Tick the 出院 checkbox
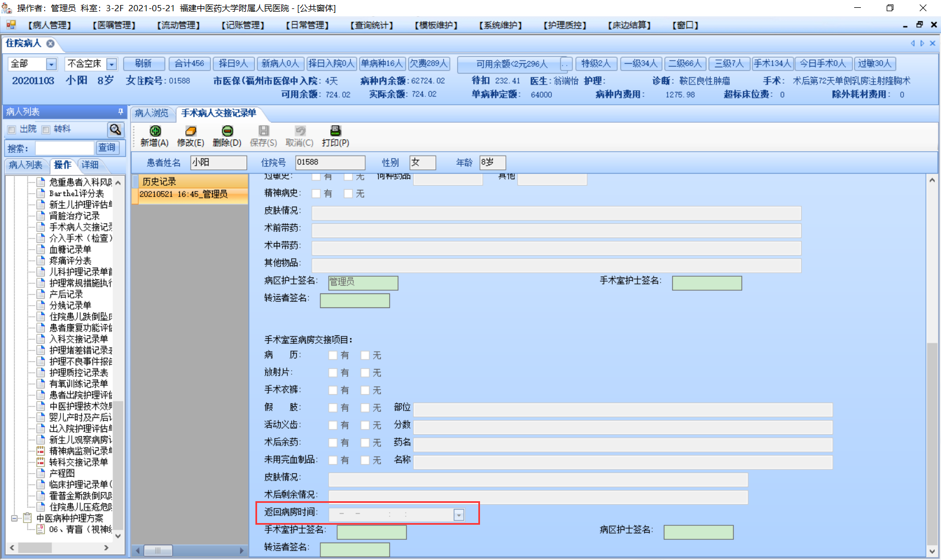Screen dimensions: 941x560 [x=12, y=130]
